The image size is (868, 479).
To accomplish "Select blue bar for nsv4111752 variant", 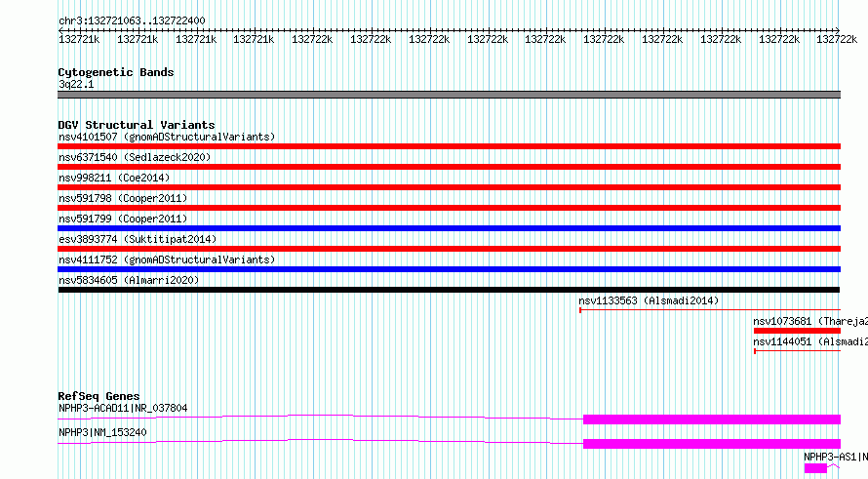I will pyautogui.click(x=449, y=269).
